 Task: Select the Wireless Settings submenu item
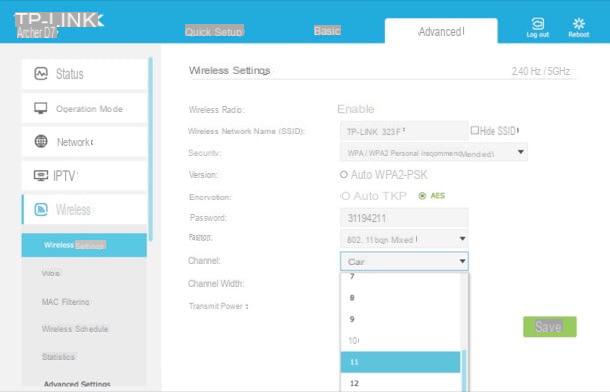[84, 245]
